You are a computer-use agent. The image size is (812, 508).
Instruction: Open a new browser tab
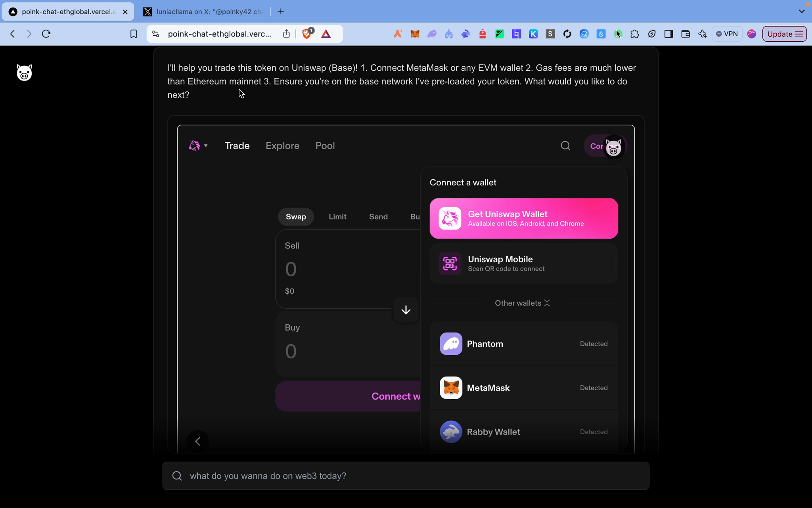[x=281, y=12]
